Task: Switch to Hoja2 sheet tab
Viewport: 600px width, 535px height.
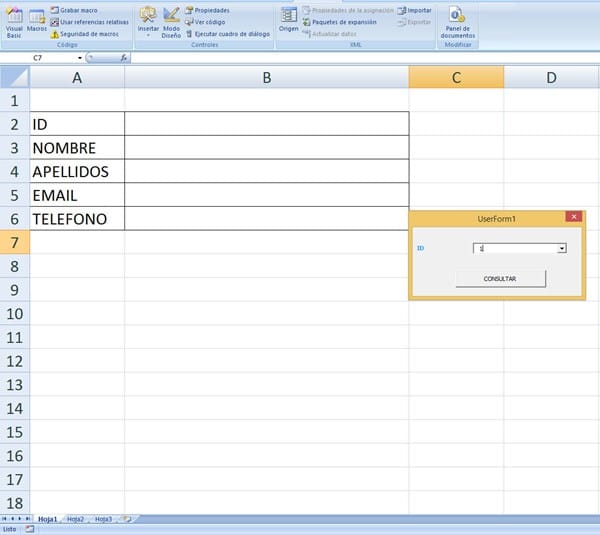Action: (76, 520)
